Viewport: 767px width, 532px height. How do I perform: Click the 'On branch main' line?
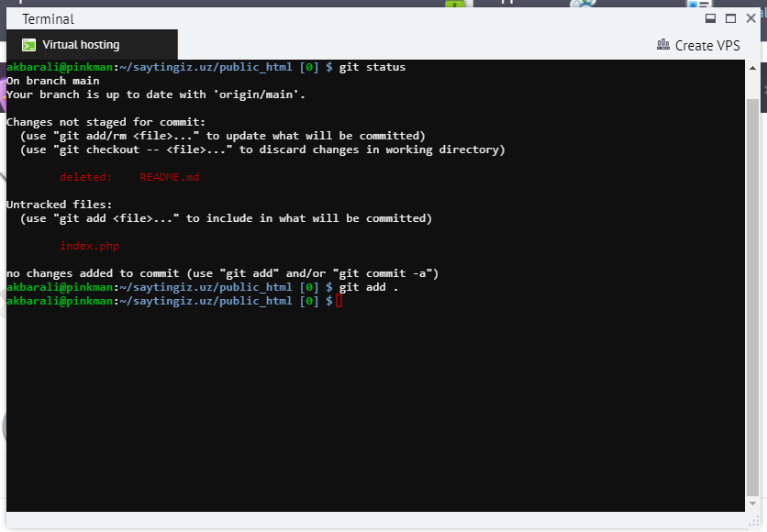(x=53, y=81)
